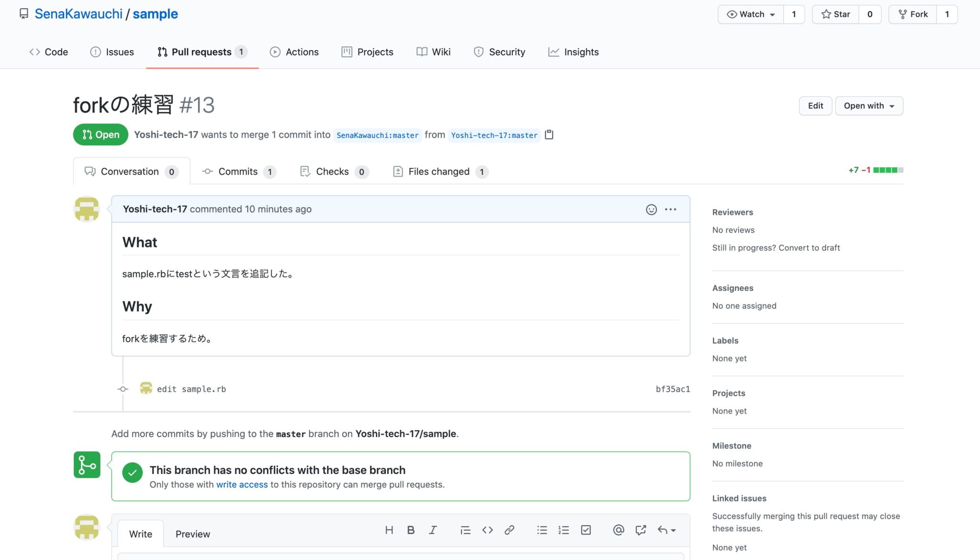Insert a code snippet in the comment

click(x=488, y=530)
